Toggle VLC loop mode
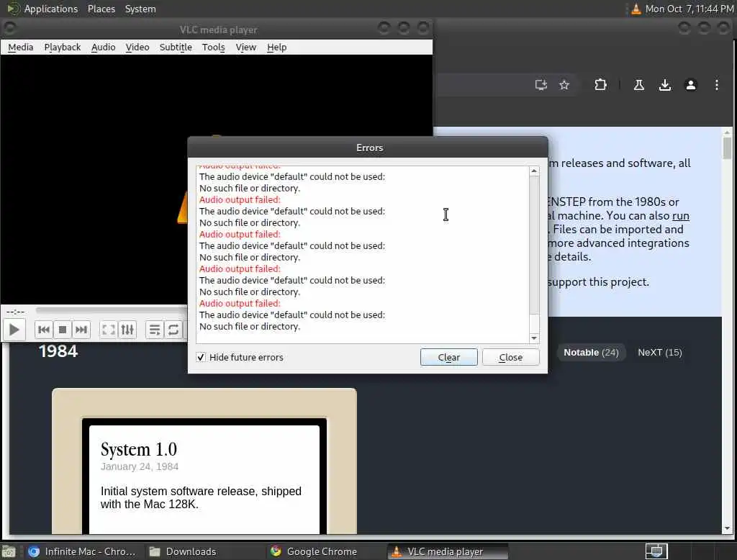737x560 pixels. click(173, 330)
